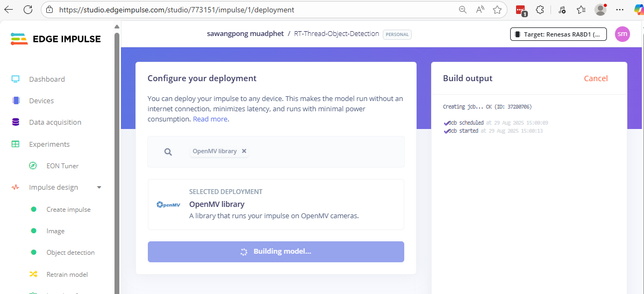Click the Retrain model shuffle icon

pos(33,274)
